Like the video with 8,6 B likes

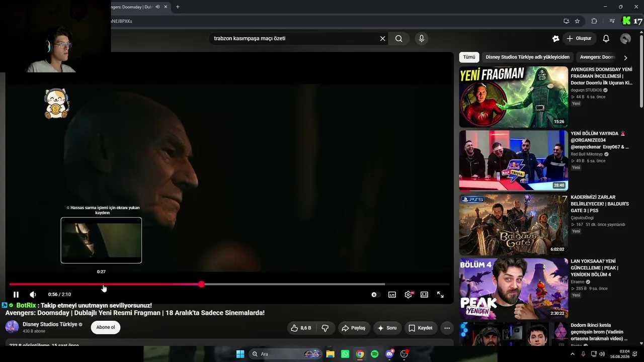pos(301,328)
